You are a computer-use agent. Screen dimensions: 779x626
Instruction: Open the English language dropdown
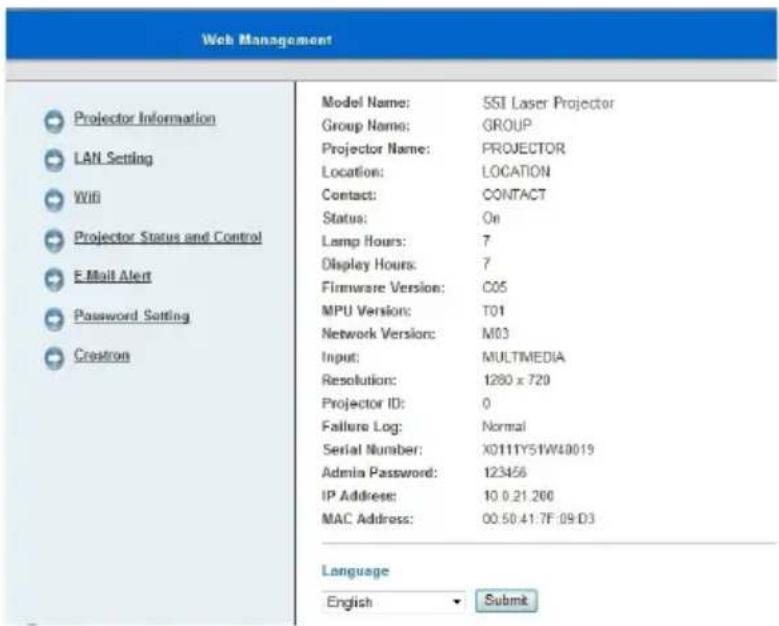(393, 602)
